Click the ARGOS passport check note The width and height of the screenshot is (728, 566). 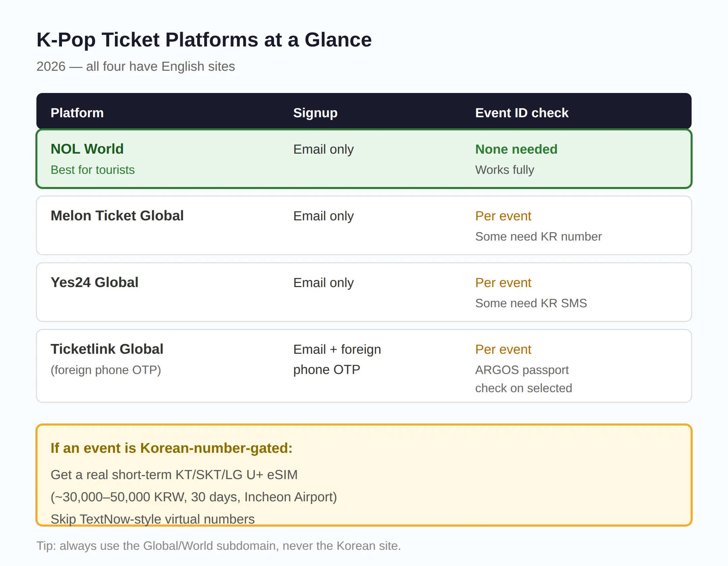pyautogui.click(x=523, y=379)
